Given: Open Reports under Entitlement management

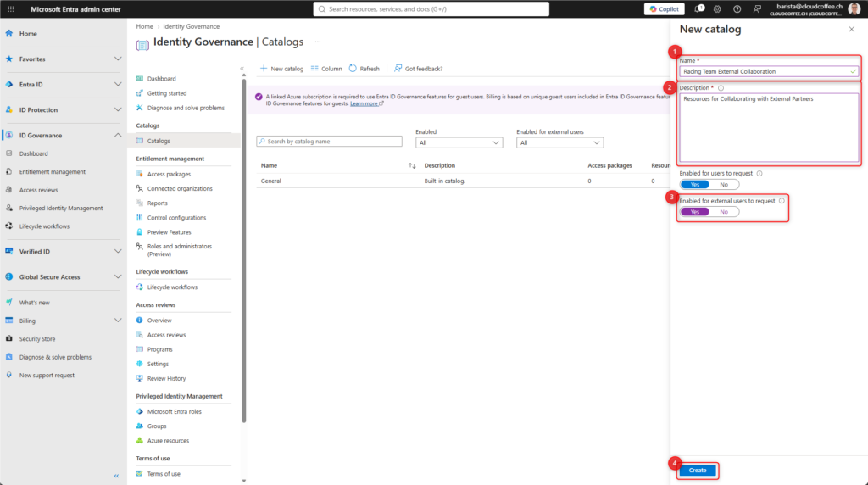Looking at the screenshot, I should 157,203.
